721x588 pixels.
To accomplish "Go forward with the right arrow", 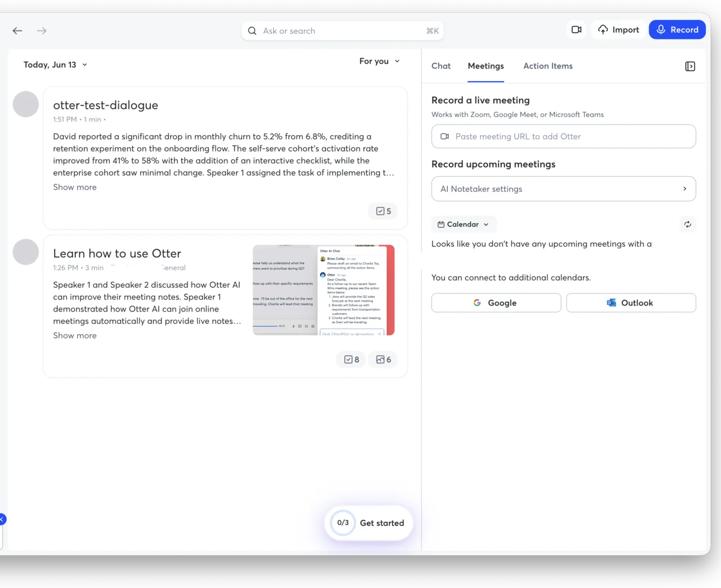I will pos(42,30).
